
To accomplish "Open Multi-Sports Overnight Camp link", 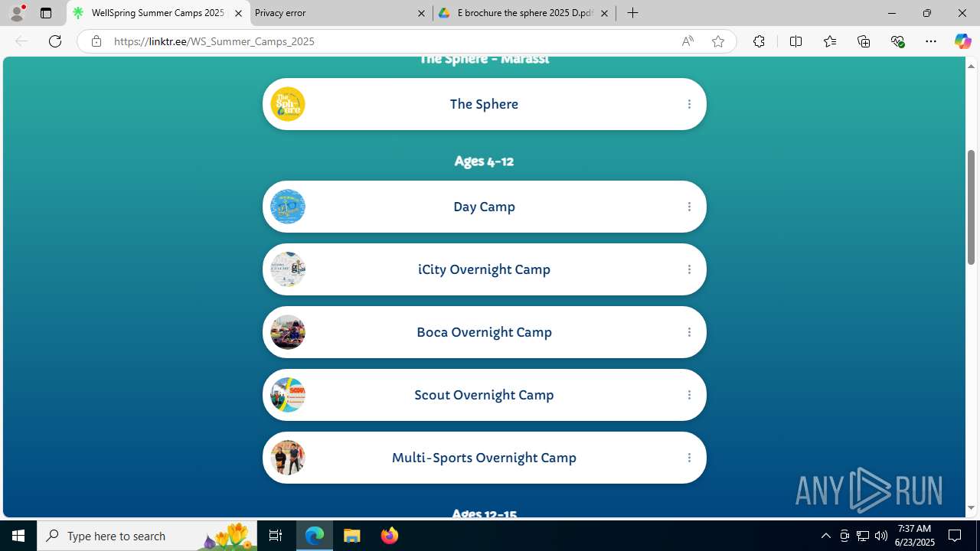I will click(x=484, y=458).
